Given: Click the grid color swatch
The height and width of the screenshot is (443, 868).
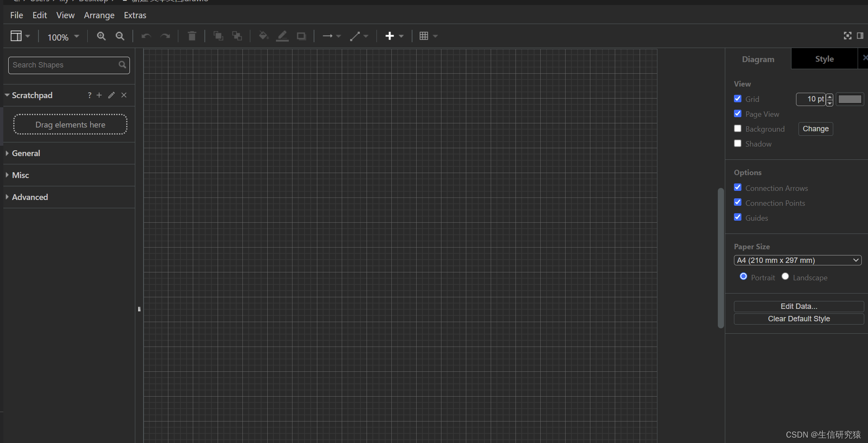Looking at the screenshot, I should [x=850, y=99].
